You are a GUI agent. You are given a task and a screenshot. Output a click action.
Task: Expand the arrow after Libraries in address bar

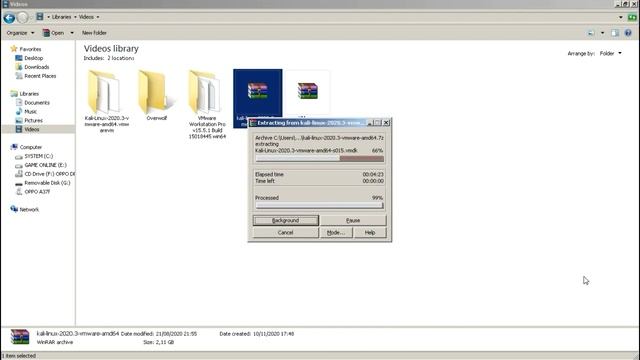coord(75,17)
